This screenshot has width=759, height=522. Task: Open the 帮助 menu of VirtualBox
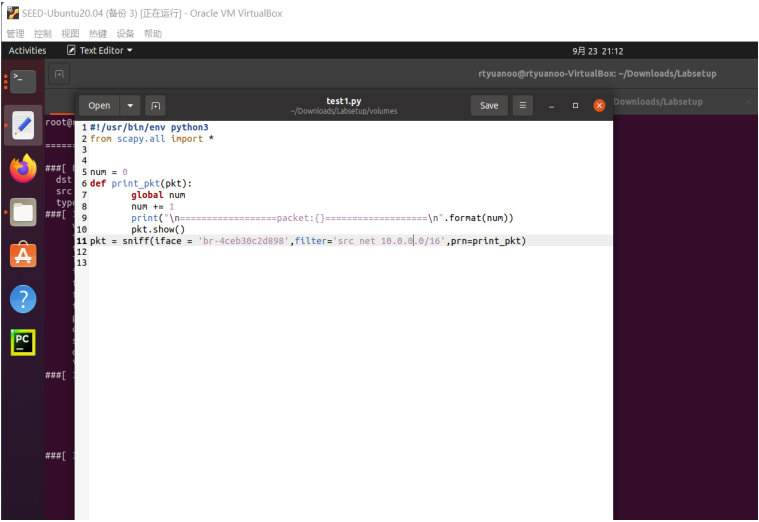click(152, 33)
